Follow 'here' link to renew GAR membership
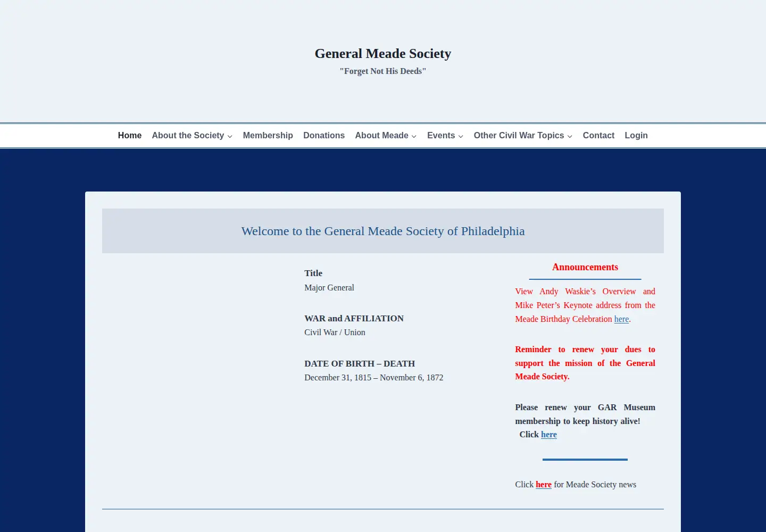Screen dimensions: 766x532 (549, 435)
